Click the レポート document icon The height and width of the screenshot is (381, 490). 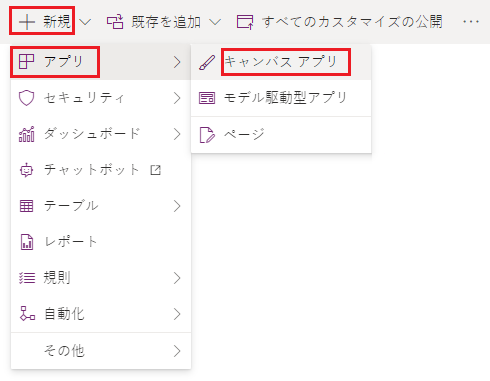27,242
